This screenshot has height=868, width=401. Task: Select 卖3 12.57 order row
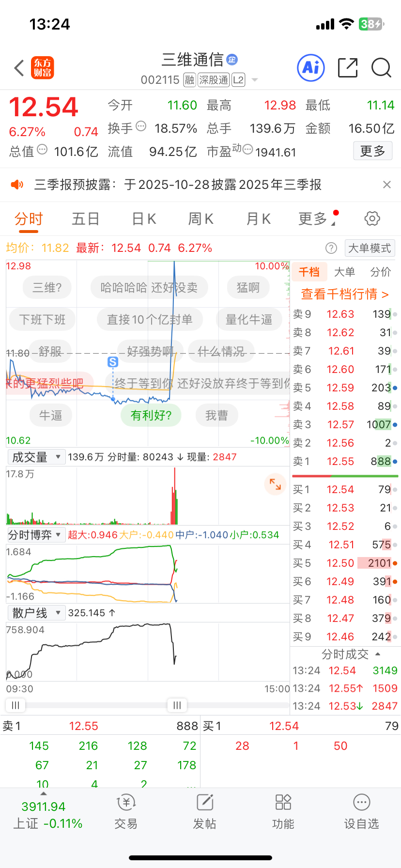coord(345,425)
